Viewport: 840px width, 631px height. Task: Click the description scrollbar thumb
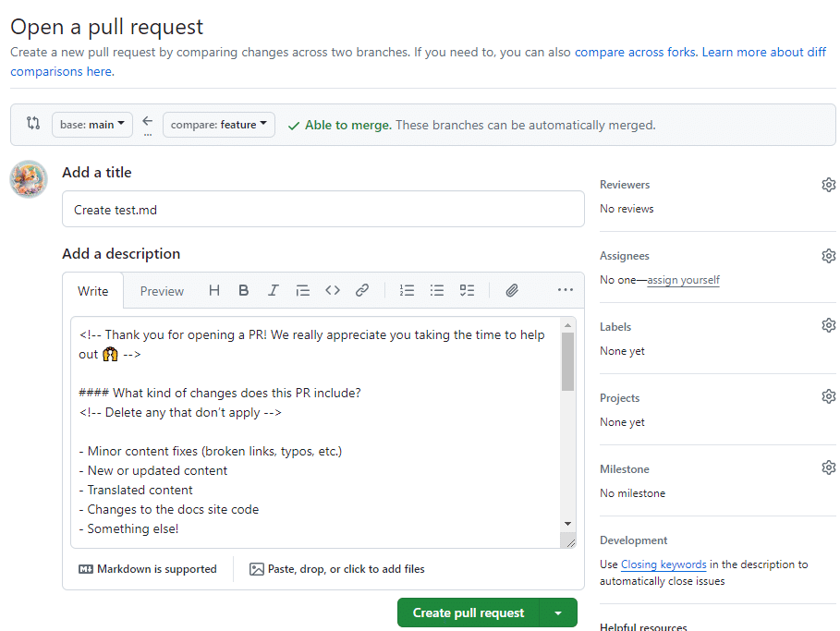[x=568, y=361]
